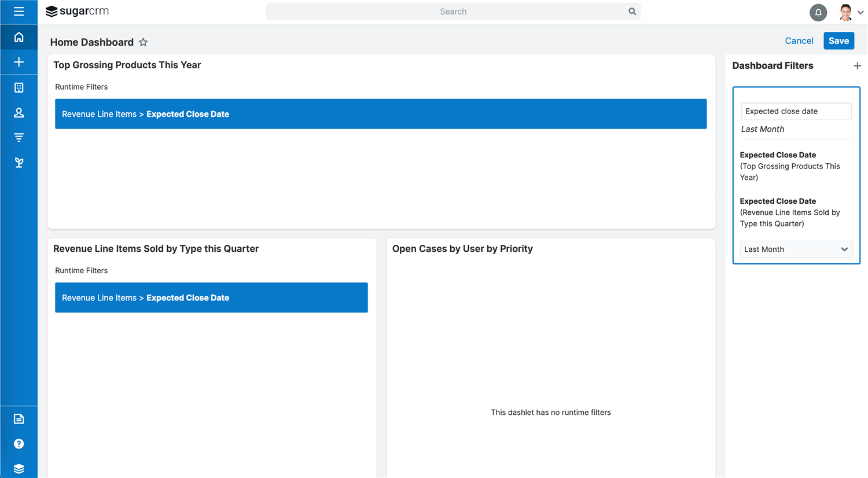Open the hamburger navigation menu
This screenshot has width=868, height=478.
pyautogui.click(x=19, y=12)
